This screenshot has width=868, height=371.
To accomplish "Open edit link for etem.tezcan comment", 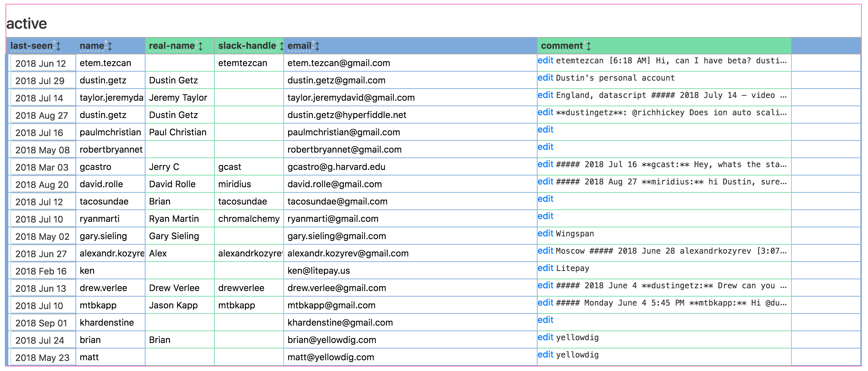I will pos(546,61).
